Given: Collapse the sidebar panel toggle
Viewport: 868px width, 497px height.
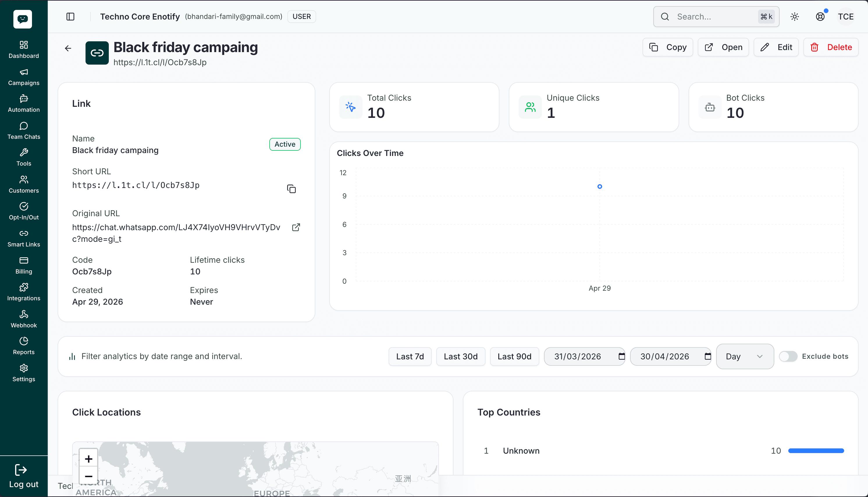Looking at the screenshot, I should point(70,16).
